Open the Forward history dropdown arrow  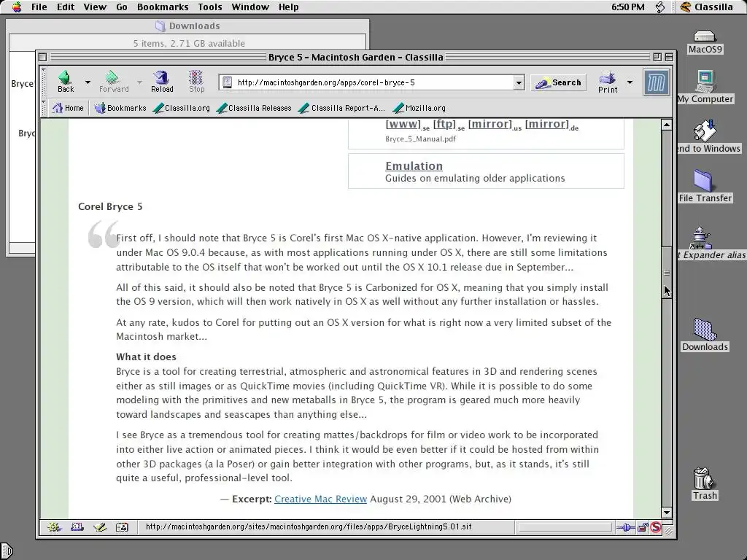pyautogui.click(x=139, y=82)
